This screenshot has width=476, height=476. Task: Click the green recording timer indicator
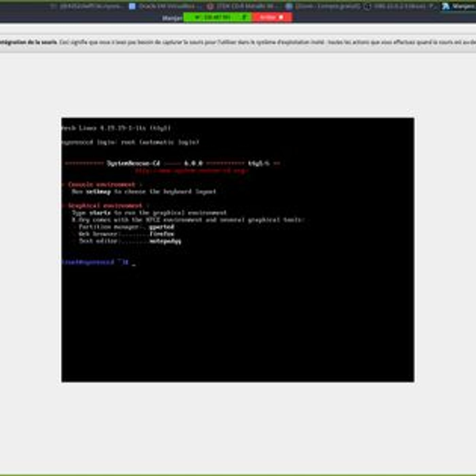point(218,17)
